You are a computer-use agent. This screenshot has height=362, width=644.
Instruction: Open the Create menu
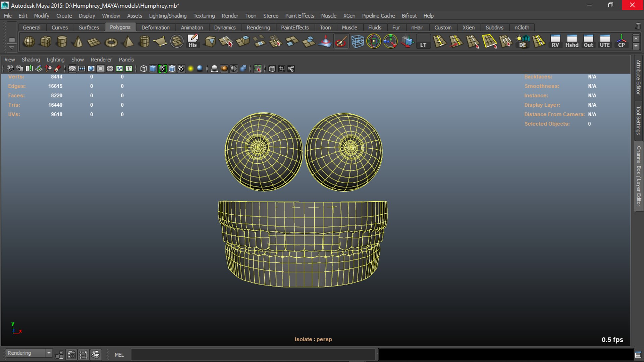pyautogui.click(x=64, y=16)
